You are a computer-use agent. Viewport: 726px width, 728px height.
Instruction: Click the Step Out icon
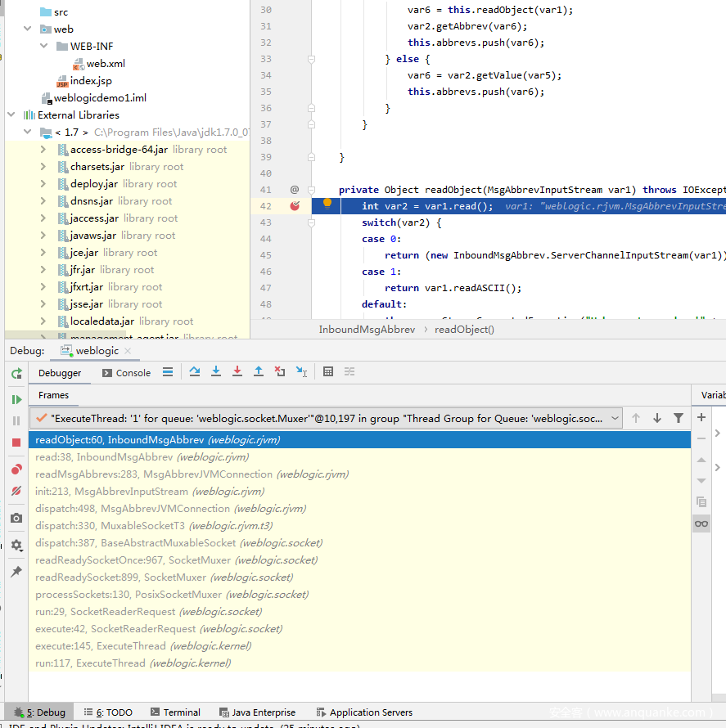point(259,371)
